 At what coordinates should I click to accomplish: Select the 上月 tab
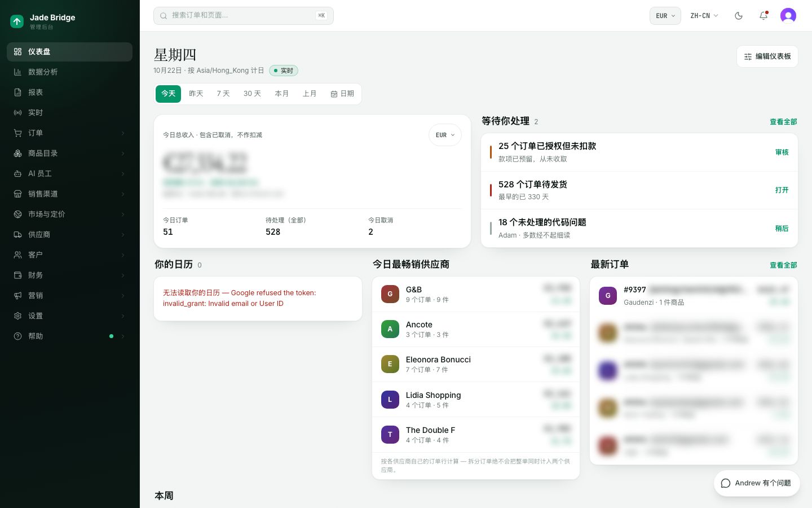310,94
